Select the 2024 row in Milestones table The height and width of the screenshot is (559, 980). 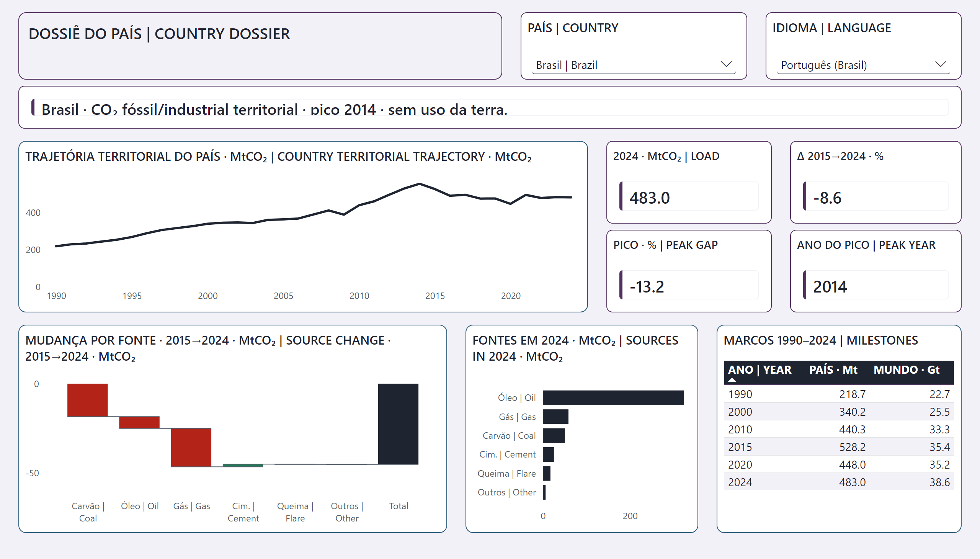point(839,482)
